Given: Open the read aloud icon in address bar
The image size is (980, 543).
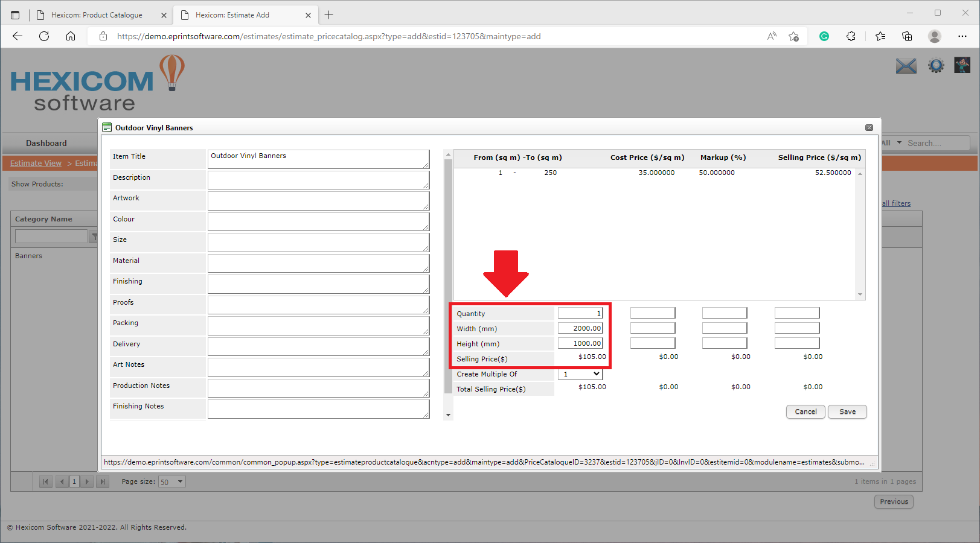Looking at the screenshot, I should (x=772, y=36).
